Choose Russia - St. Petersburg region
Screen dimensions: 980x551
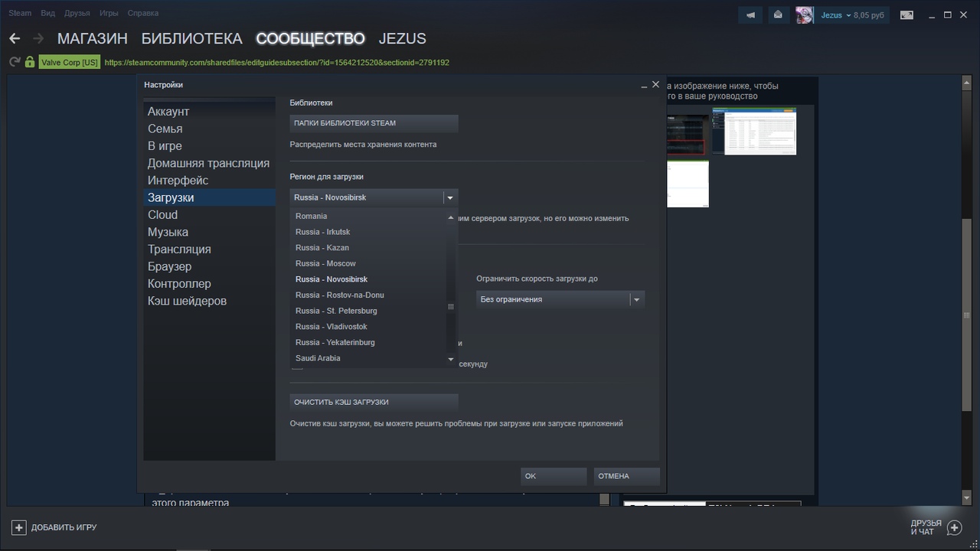(367, 311)
